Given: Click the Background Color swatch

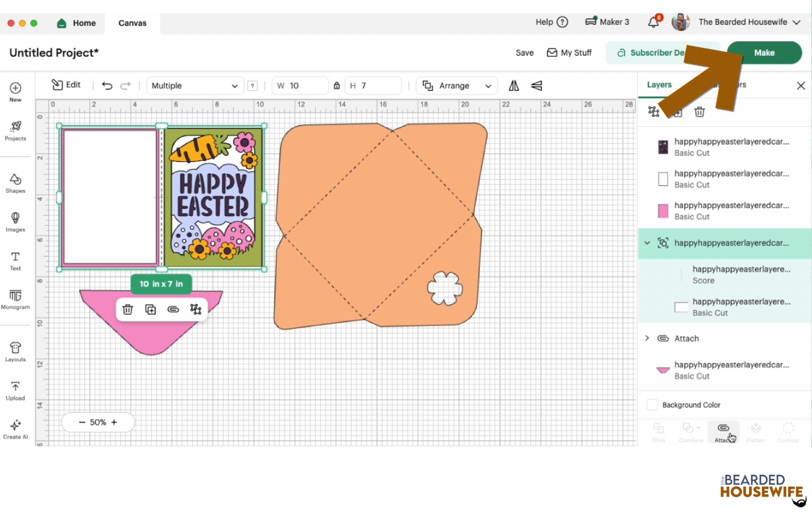Looking at the screenshot, I should 652,405.
